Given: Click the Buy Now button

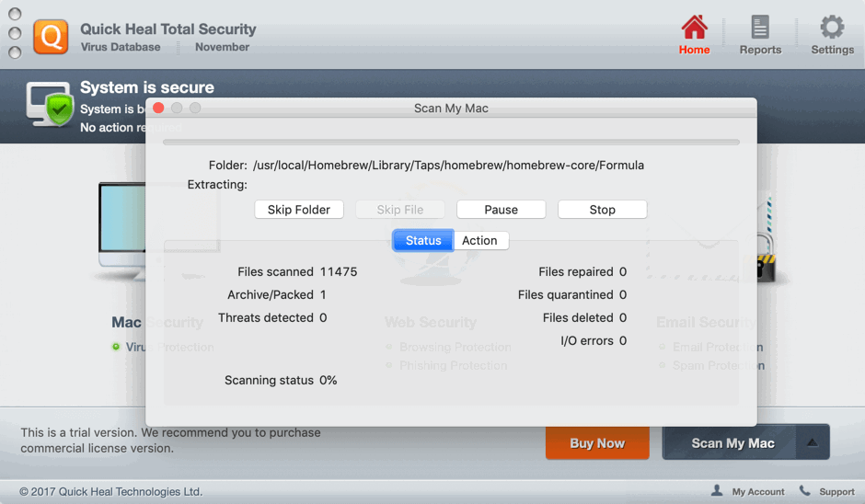Looking at the screenshot, I should (x=597, y=442).
